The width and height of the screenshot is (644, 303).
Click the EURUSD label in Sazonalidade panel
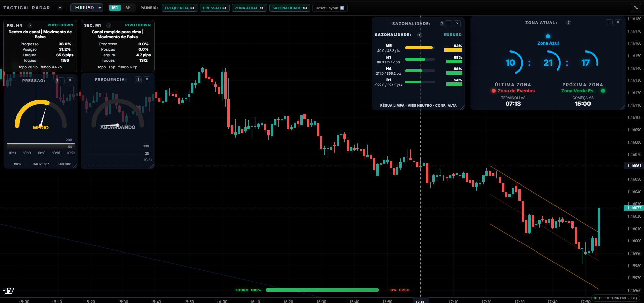point(453,35)
